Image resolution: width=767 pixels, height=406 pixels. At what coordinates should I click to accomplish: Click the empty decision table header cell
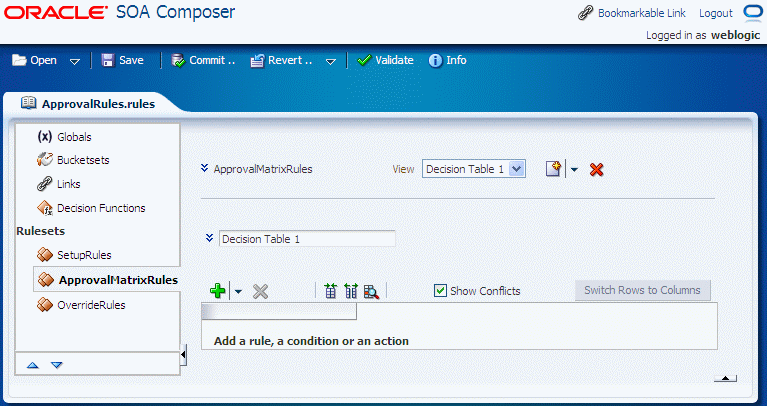(x=279, y=312)
